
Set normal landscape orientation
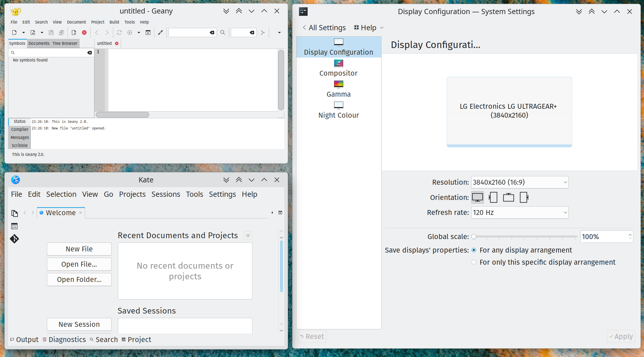478,197
